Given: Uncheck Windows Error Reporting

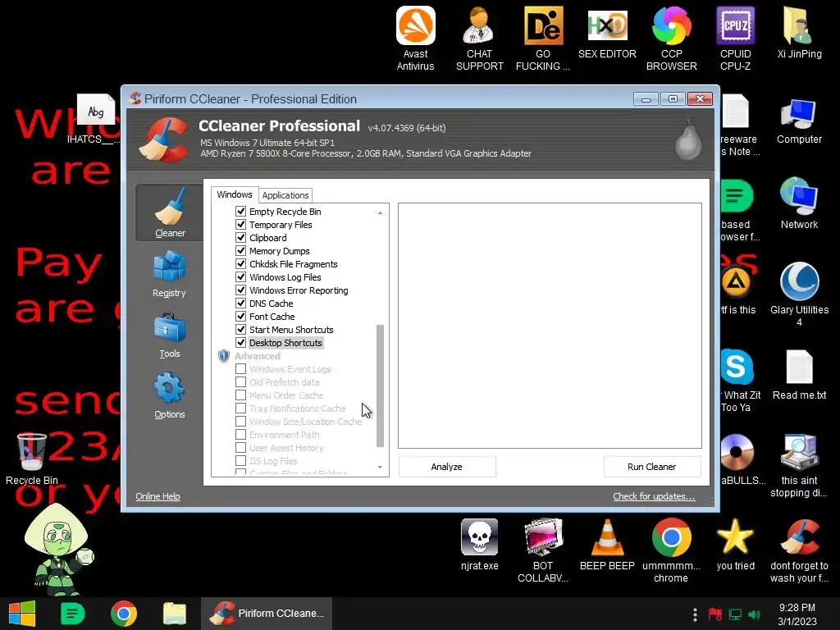Looking at the screenshot, I should point(240,290).
